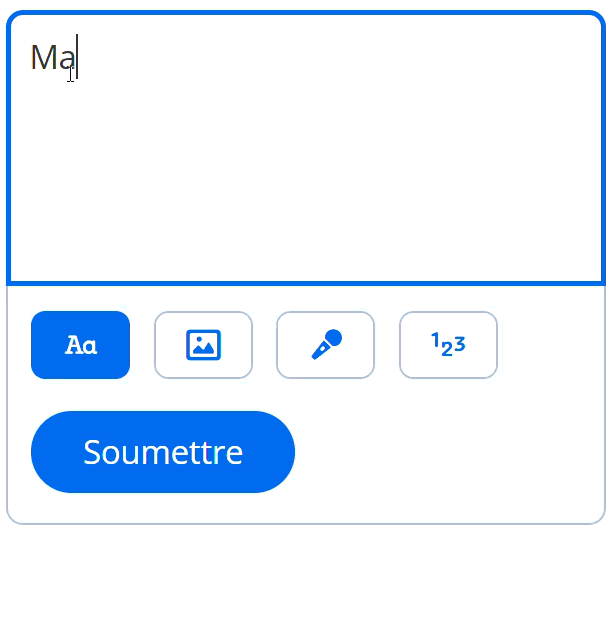
Task: Click the picture icon button
Action: [203, 345]
